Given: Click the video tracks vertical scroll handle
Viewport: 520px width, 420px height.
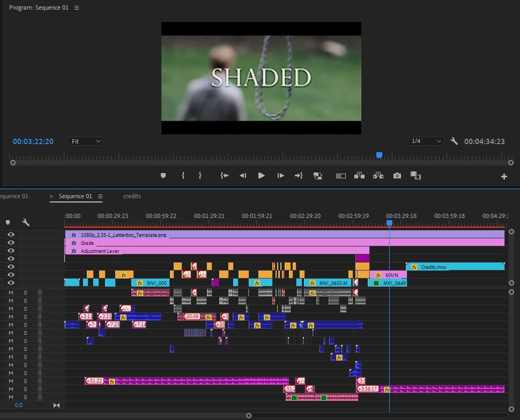Looking at the screenshot, I should [511, 232].
